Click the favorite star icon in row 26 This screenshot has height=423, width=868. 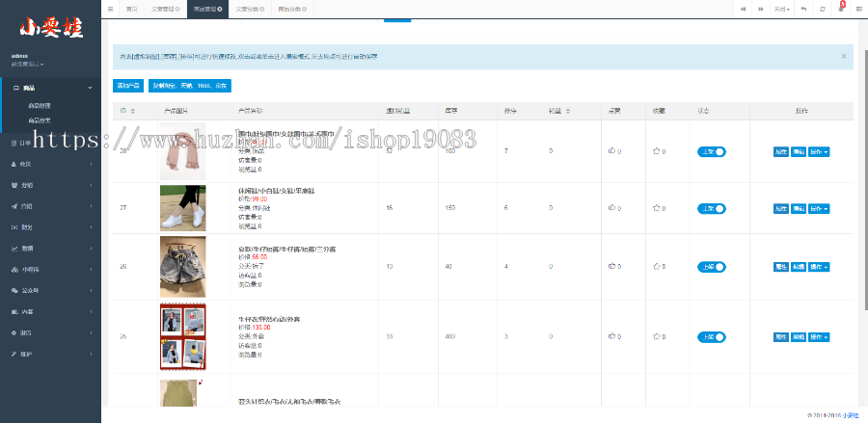click(657, 267)
